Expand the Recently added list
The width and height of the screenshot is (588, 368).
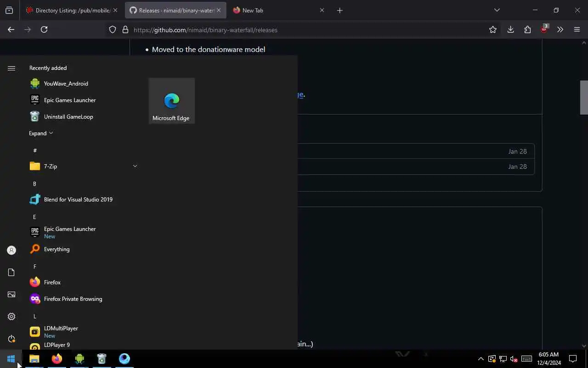pos(41,133)
